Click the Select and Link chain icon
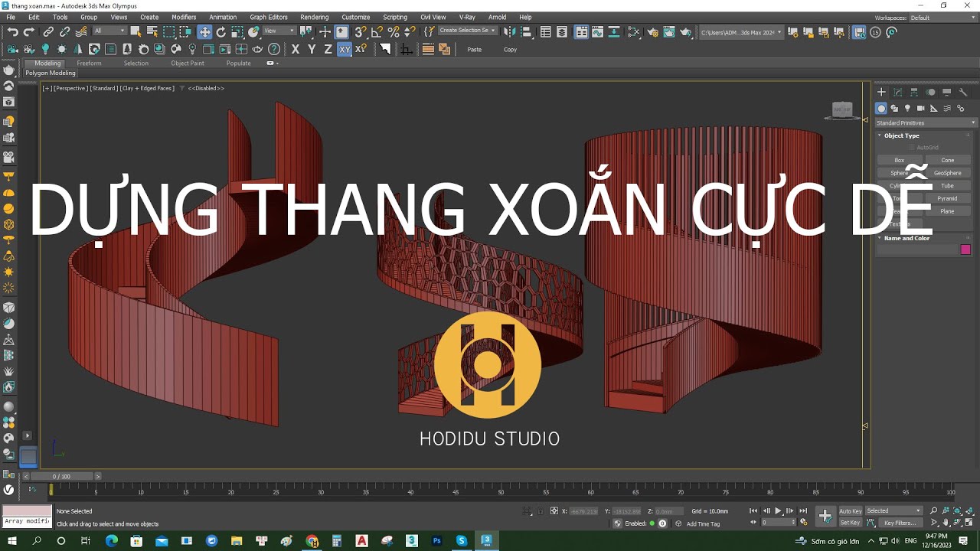Image resolution: width=980 pixels, height=551 pixels. (48, 31)
